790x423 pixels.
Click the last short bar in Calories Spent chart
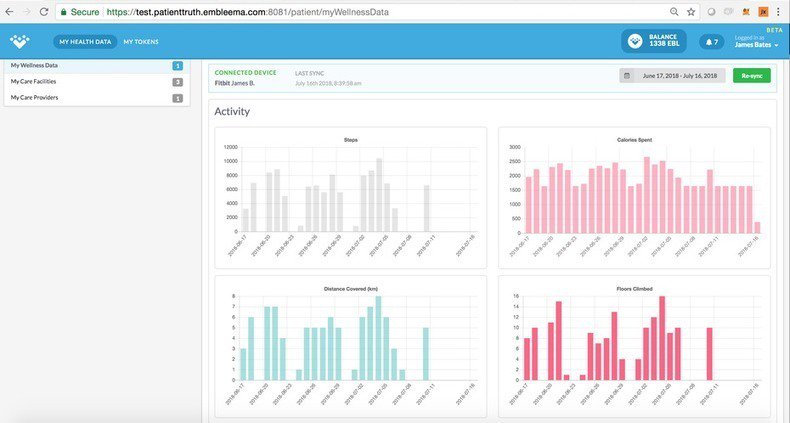(757, 228)
